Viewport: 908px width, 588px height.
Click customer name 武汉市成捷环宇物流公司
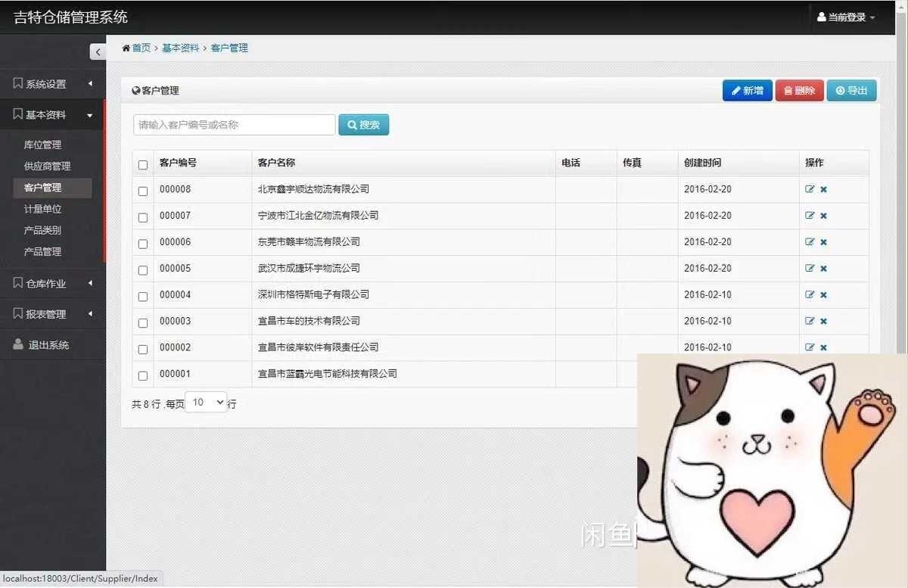point(309,268)
